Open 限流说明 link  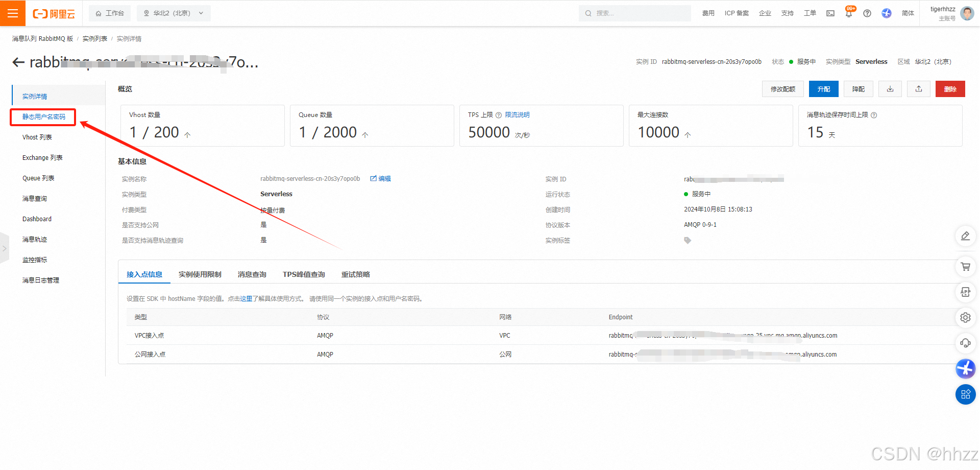click(518, 115)
